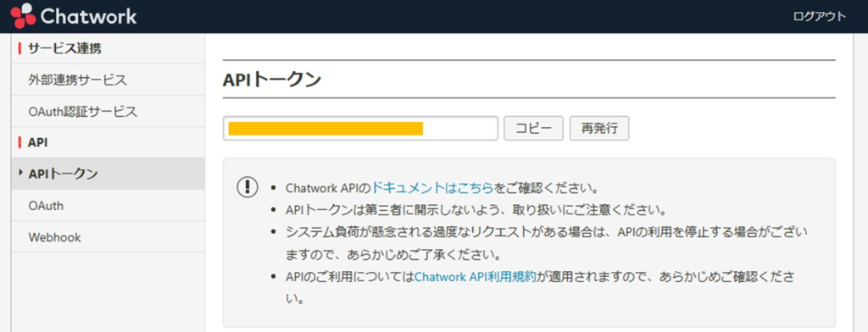This screenshot has width=868, height=332.
Task: Click the サービス連携 section heading
Action: (64, 48)
